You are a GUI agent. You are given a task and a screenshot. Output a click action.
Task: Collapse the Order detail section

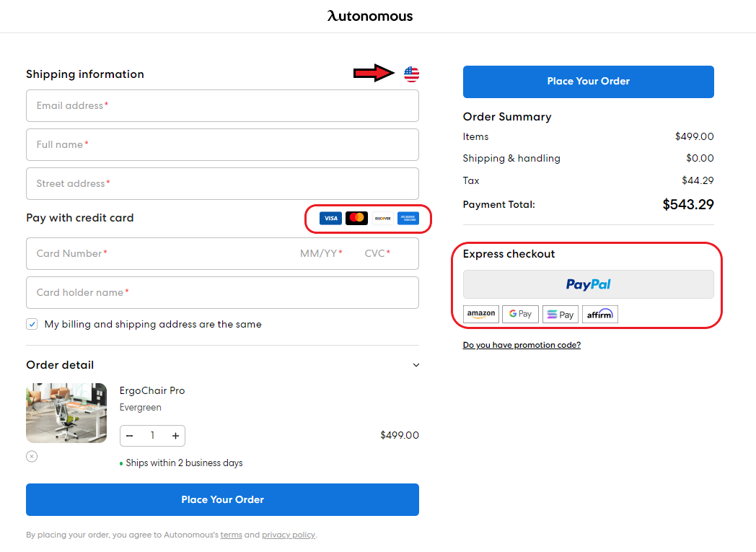tap(416, 365)
